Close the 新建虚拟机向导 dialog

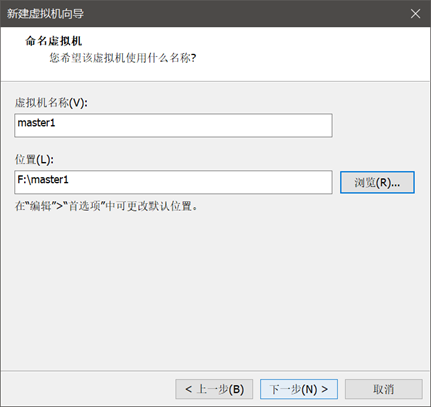point(415,14)
